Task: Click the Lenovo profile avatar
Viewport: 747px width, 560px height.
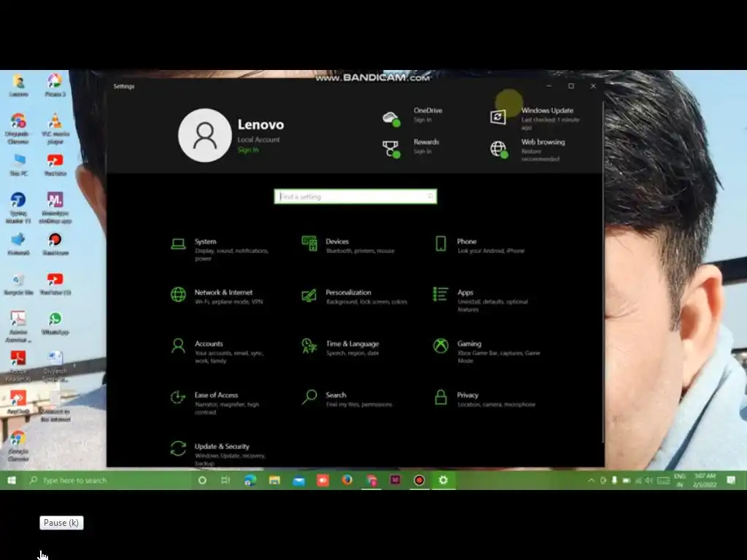Action: [205, 135]
